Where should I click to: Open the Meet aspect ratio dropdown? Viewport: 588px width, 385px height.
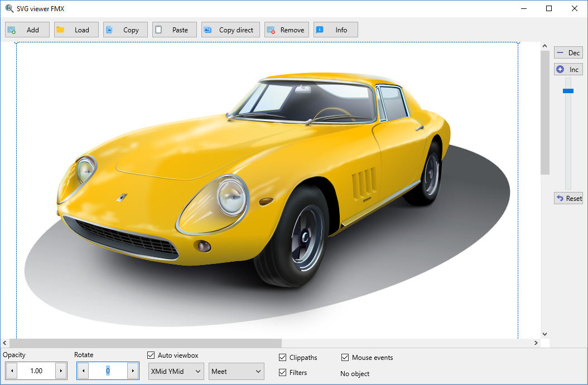pyautogui.click(x=237, y=371)
